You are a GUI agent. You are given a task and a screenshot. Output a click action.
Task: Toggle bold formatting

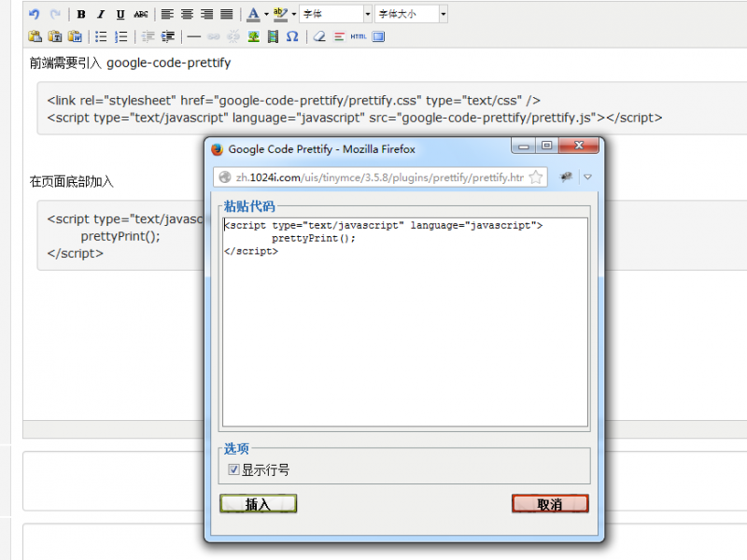click(x=81, y=14)
